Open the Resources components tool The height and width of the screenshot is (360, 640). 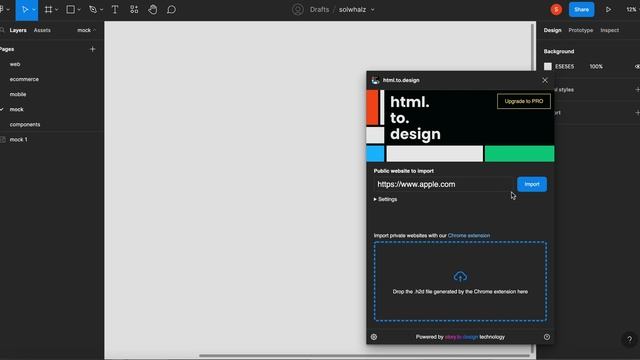(x=134, y=9)
